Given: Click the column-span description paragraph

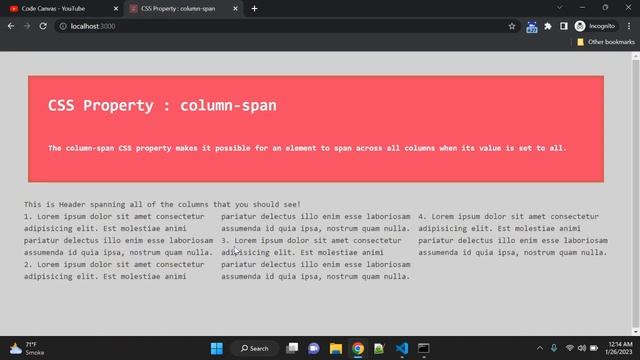Looking at the screenshot, I should click(x=307, y=148).
